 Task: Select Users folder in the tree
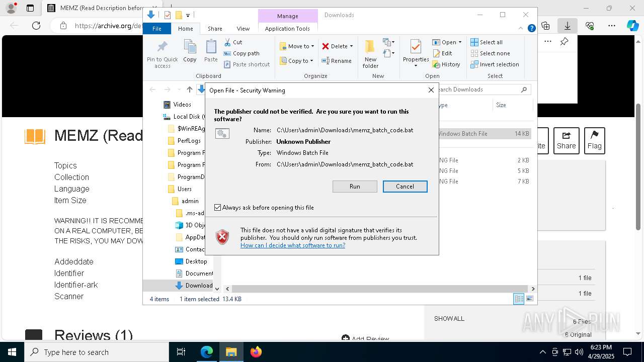coord(180,189)
